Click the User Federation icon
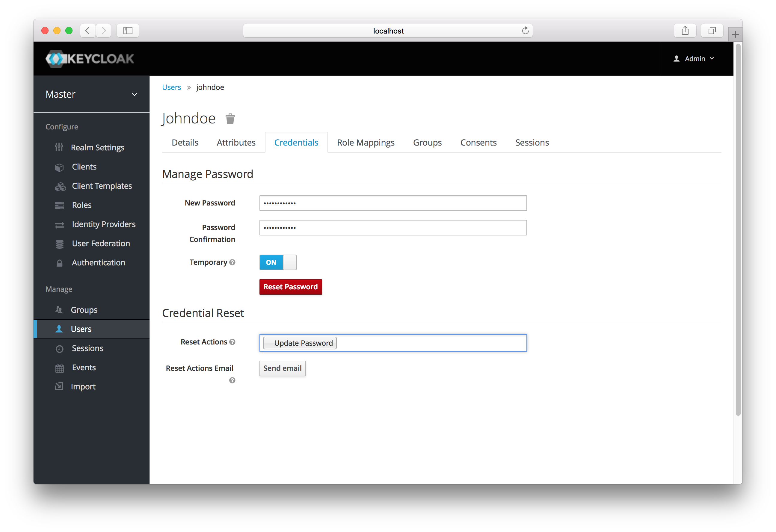776x532 pixels. tap(60, 243)
